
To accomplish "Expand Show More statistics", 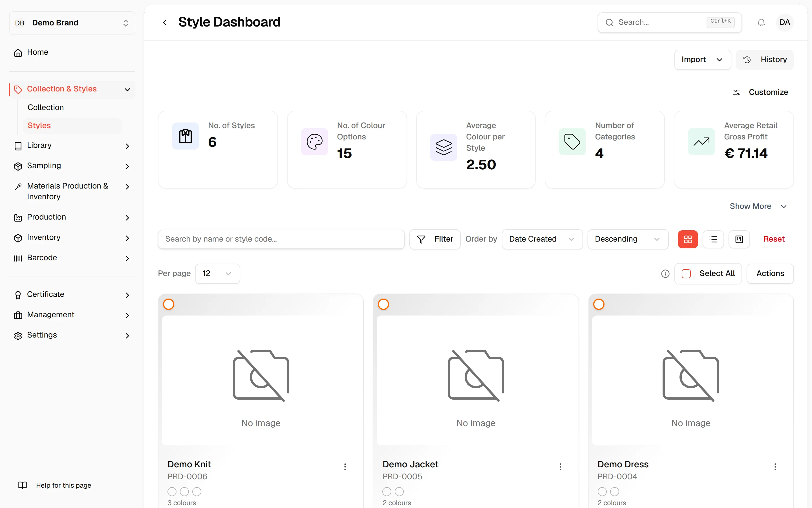I will pyautogui.click(x=758, y=206).
